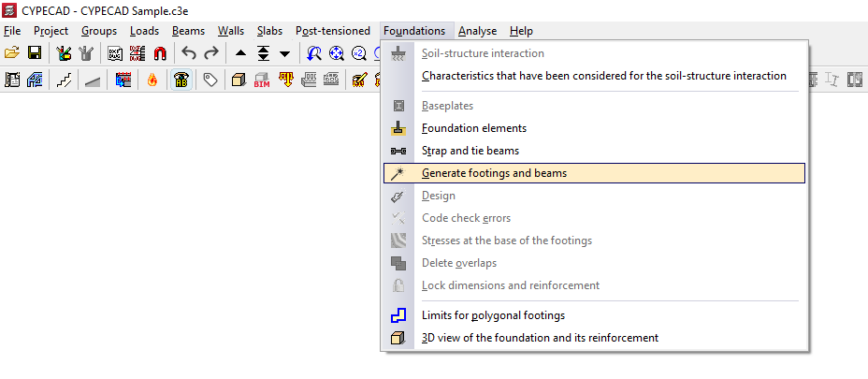The image size is (868, 379).
Task: Select Strap and tie beams
Action: (470, 151)
